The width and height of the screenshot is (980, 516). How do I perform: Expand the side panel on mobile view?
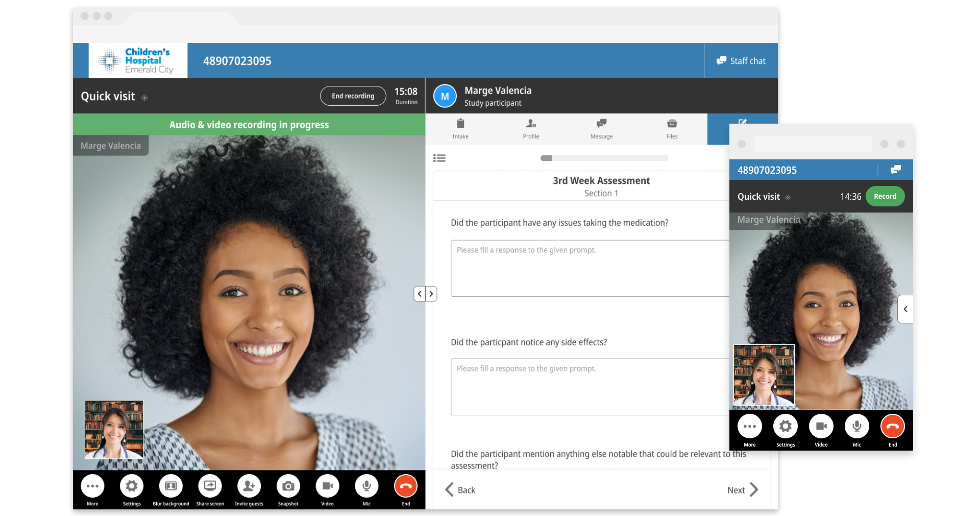tap(906, 309)
